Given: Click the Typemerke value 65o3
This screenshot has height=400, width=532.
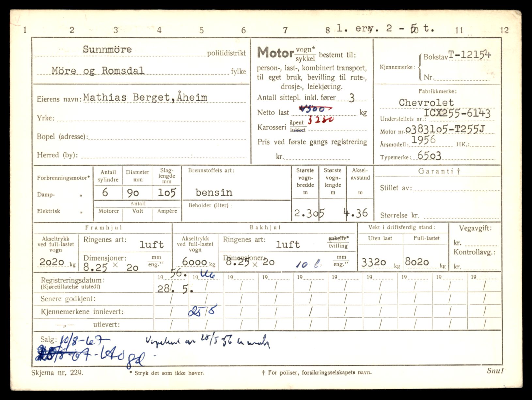Looking at the screenshot, I should [429, 156].
